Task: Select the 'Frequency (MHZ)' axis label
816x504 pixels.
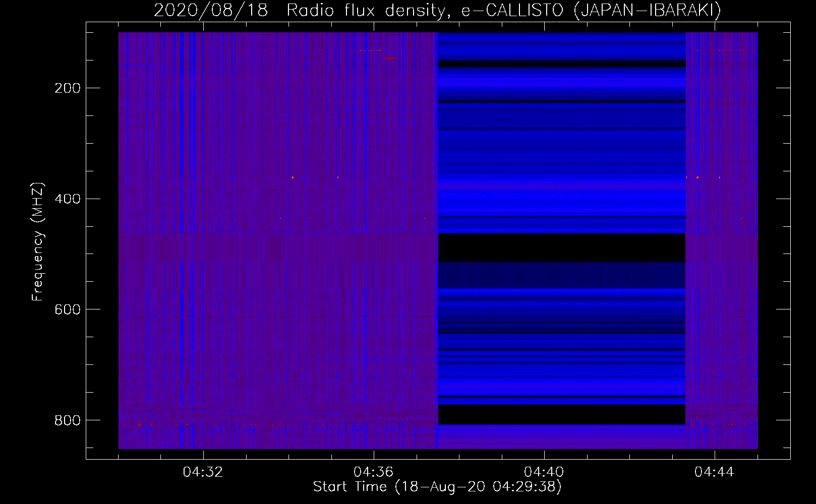Action: coord(38,242)
